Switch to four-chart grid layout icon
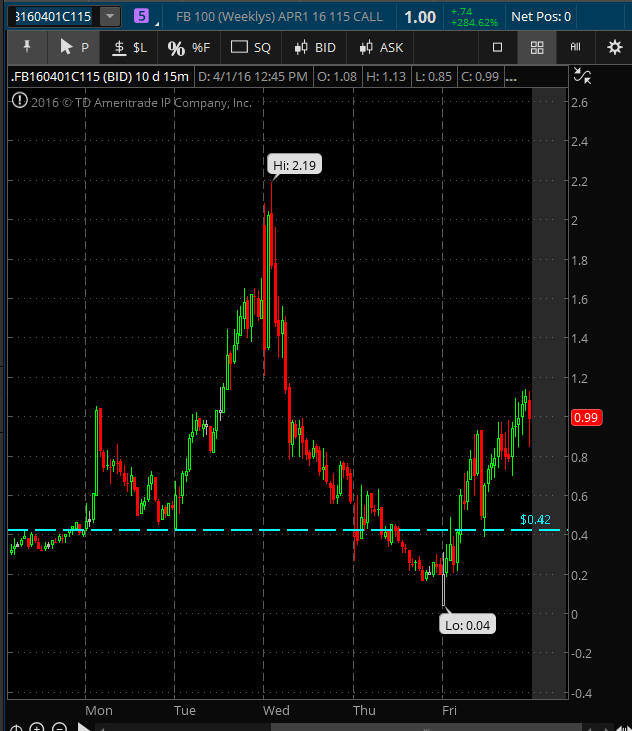Viewport: 632px width, 731px height. coord(537,47)
